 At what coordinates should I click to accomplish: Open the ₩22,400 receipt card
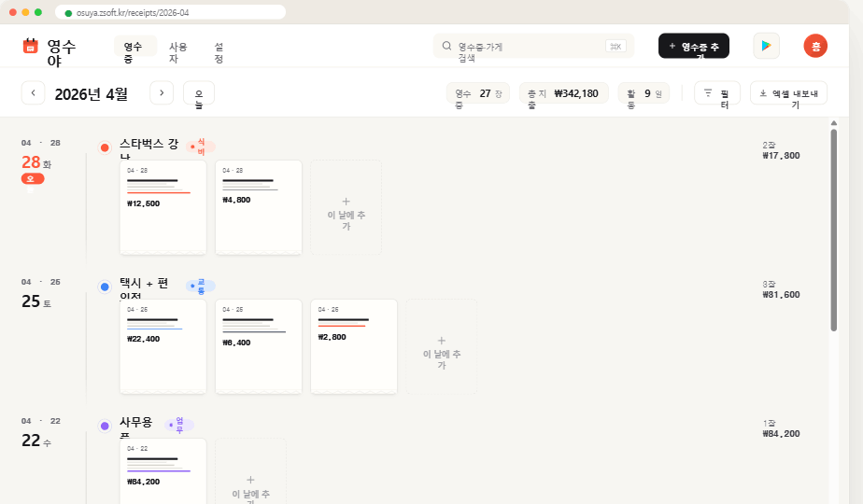(163, 346)
